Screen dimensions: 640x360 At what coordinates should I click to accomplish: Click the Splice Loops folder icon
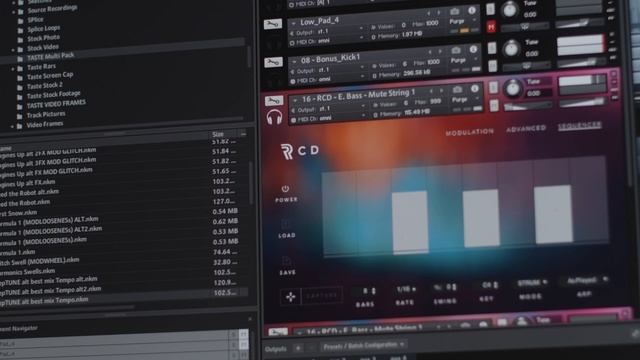(x=20, y=31)
